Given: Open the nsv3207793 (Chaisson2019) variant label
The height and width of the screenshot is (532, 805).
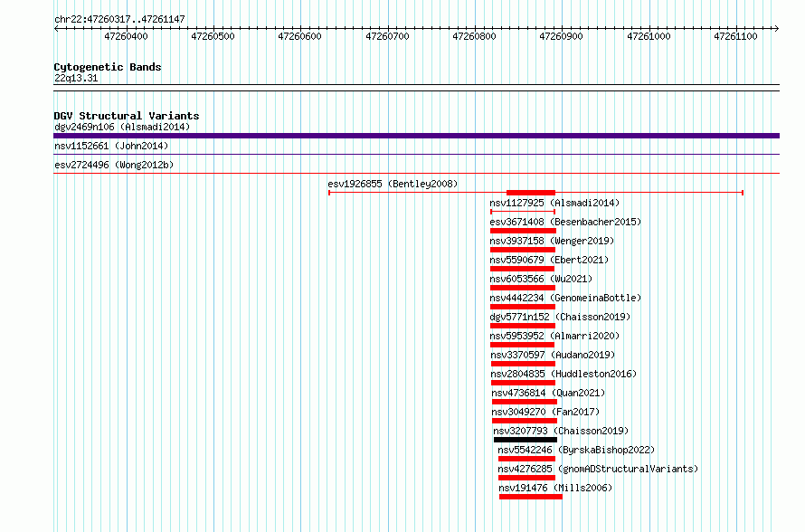Looking at the screenshot, I should 561,431.
